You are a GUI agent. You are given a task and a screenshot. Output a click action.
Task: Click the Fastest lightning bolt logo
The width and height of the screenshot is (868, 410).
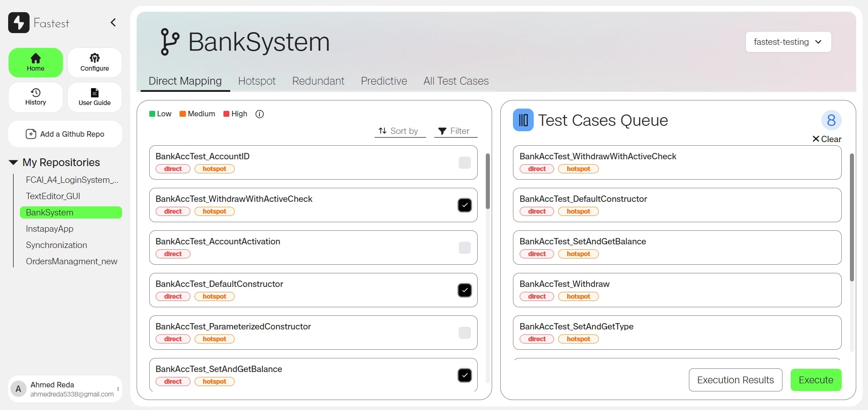coord(19,23)
